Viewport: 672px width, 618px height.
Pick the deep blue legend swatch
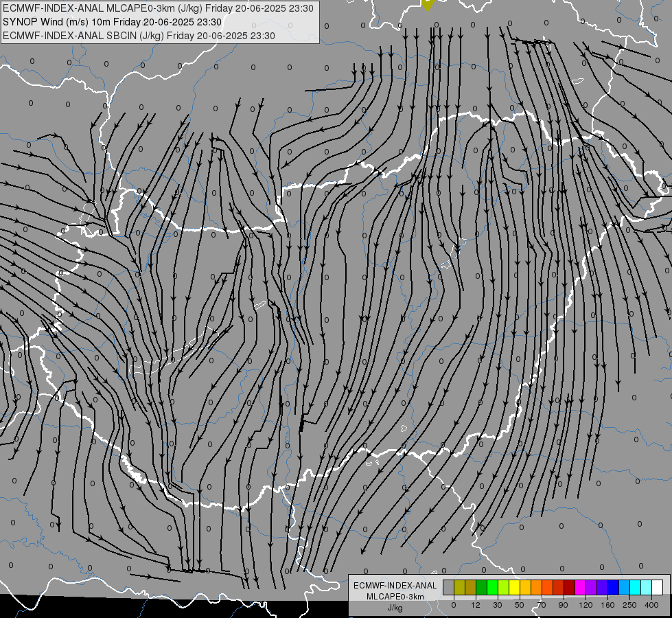(613, 587)
